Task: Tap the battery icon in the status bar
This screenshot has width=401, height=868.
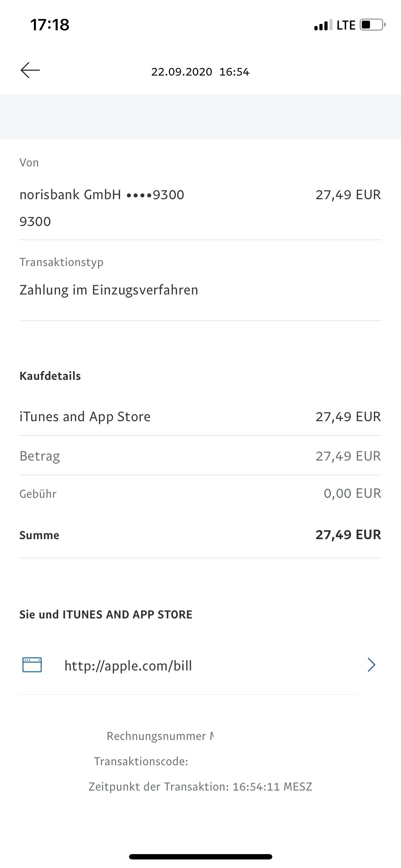Action: [x=372, y=25]
